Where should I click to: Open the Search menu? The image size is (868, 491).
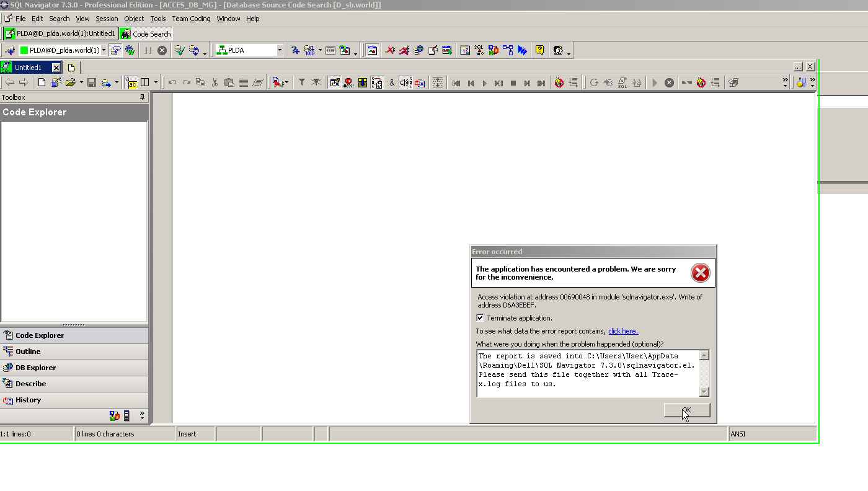click(60, 19)
